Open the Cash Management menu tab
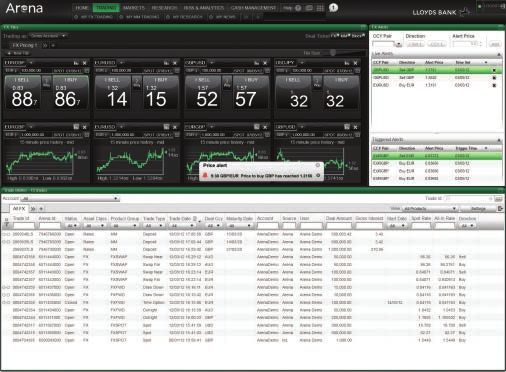 tap(253, 8)
